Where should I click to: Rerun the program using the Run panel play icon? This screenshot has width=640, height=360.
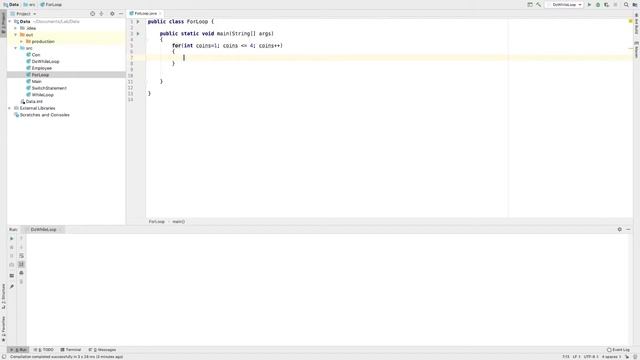[x=11, y=239]
